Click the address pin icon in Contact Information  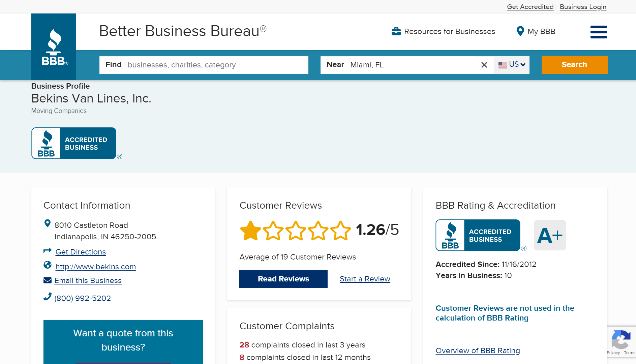coord(48,223)
